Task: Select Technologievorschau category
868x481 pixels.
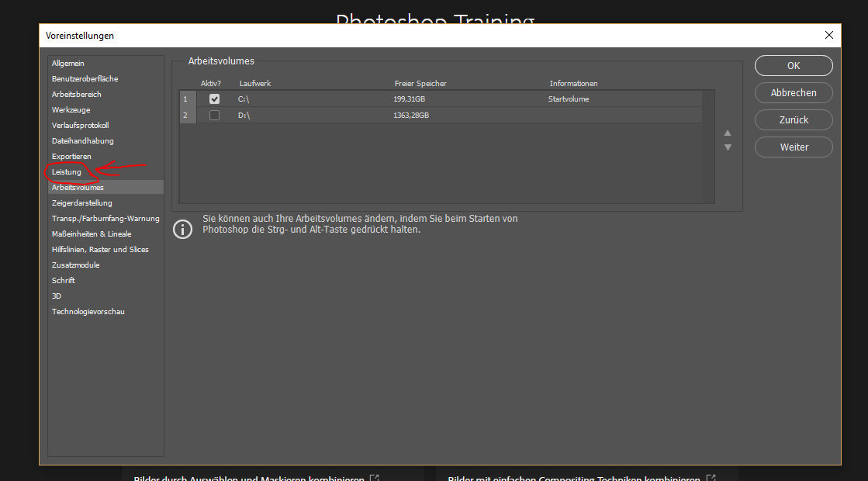Action: (x=88, y=312)
